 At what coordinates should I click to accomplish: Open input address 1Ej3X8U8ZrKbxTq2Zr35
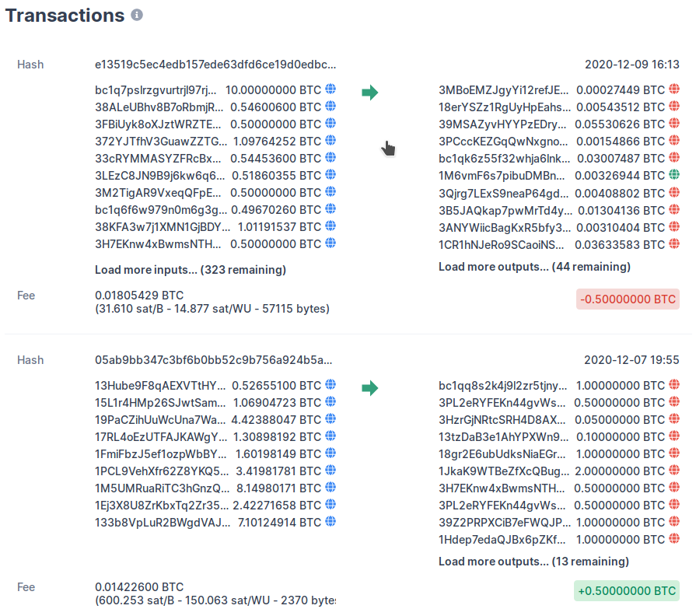(162, 506)
